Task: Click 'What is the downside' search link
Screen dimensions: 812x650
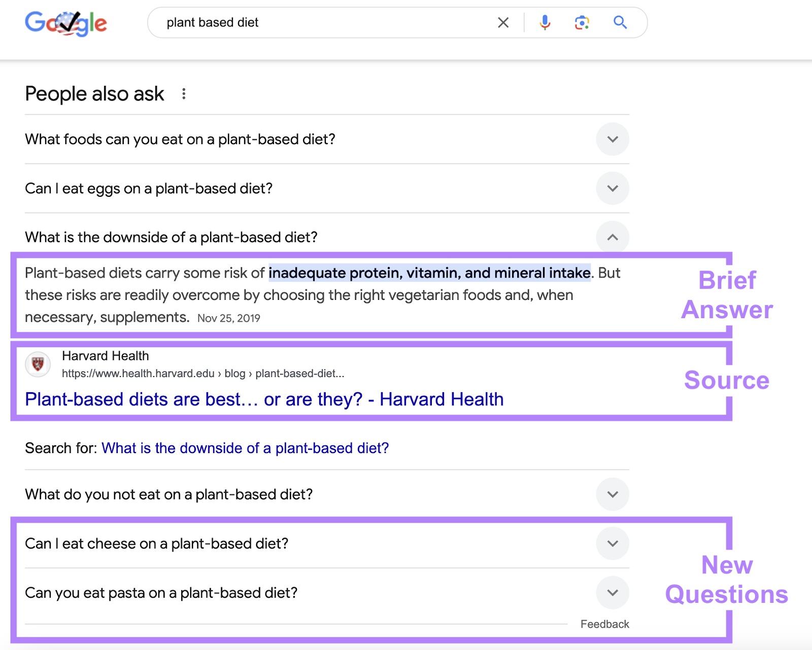Action: pyautogui.click(x=245, y=448)
